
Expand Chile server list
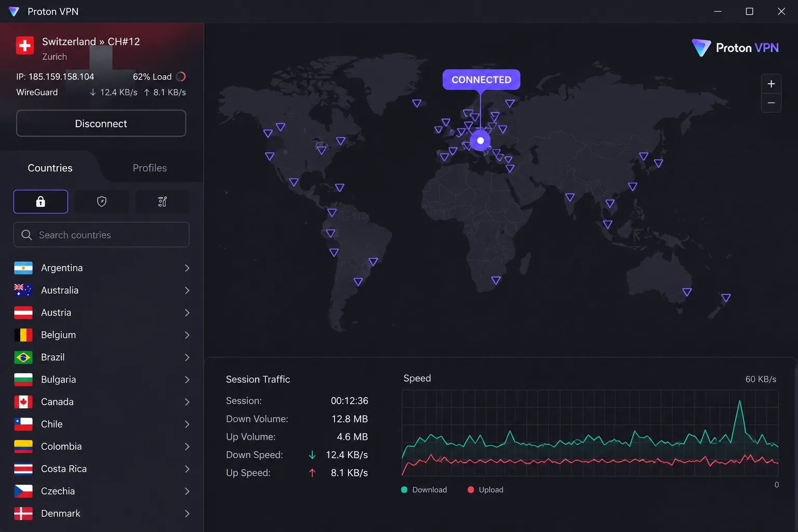click(187, 424)
